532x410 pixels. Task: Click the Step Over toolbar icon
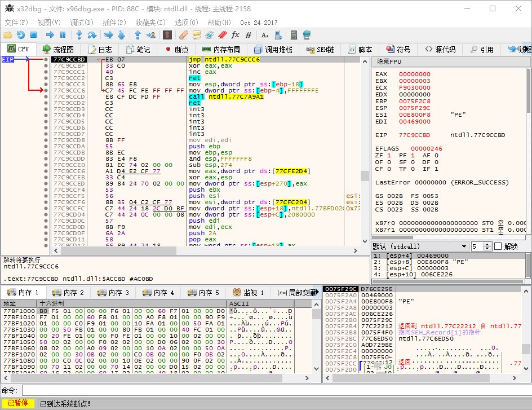click(93, 35)
